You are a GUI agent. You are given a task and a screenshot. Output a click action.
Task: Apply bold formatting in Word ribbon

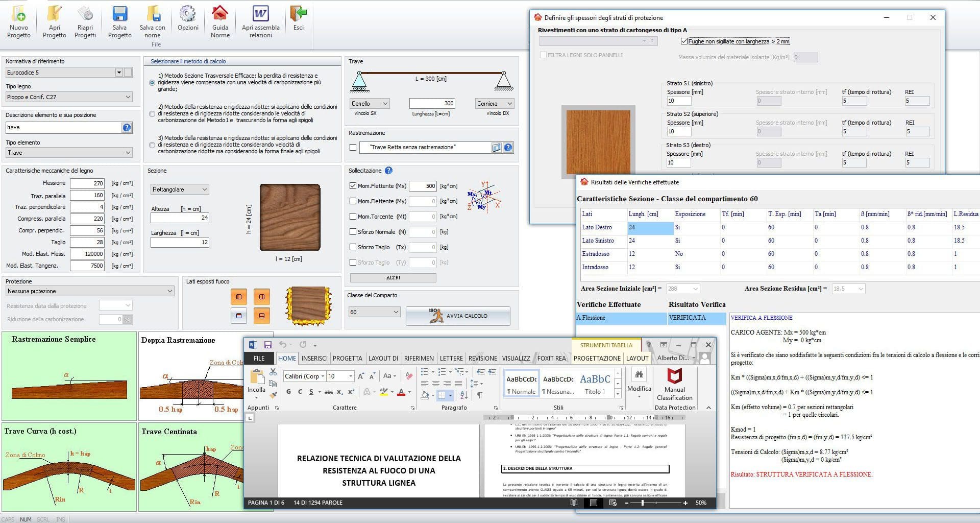click(x=288, y=392)
